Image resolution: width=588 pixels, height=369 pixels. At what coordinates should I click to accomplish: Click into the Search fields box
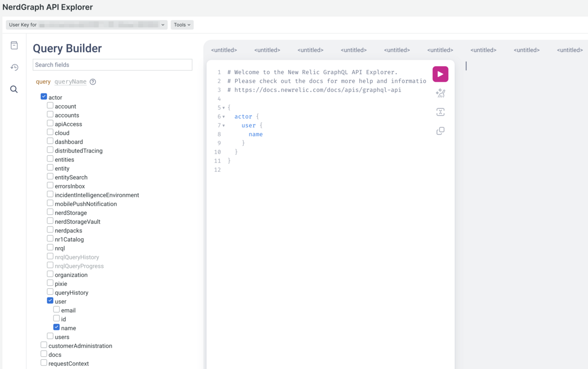[112, 65]
